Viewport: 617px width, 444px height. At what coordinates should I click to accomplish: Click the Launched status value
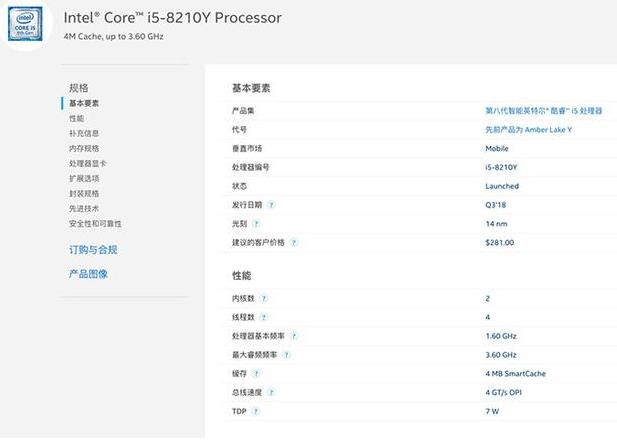[x=502, y=186]
